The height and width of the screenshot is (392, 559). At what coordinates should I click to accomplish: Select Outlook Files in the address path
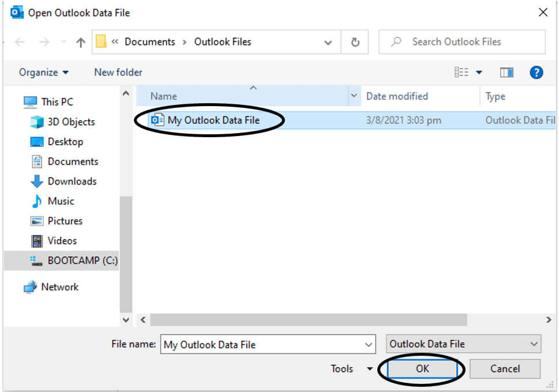coord(223,42)
